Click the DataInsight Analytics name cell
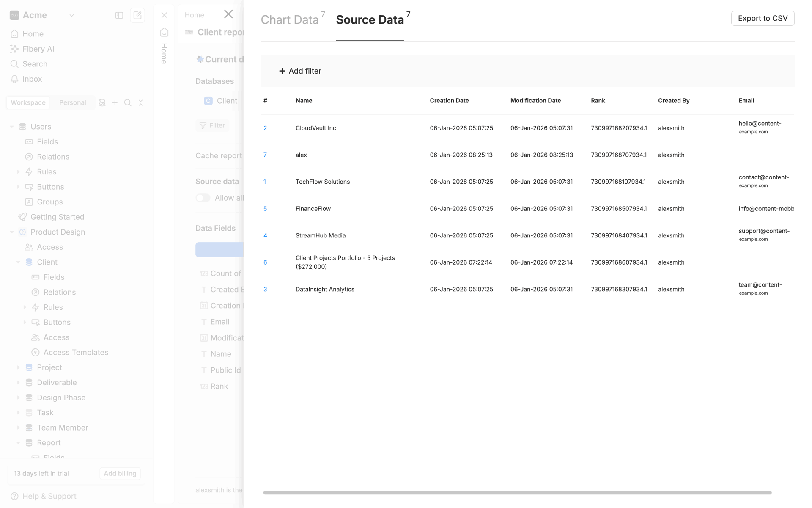This screenshot has height=508, width=812. pos(325,289)
